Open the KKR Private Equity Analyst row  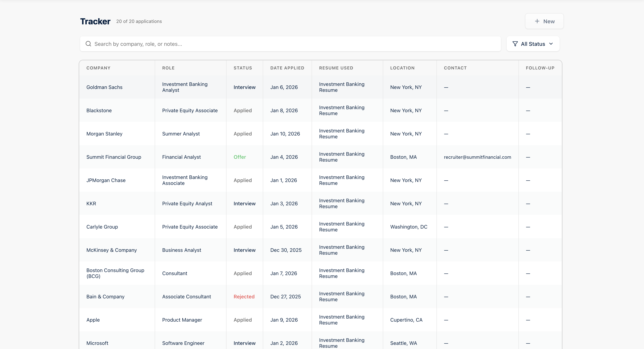pos(187,203)
